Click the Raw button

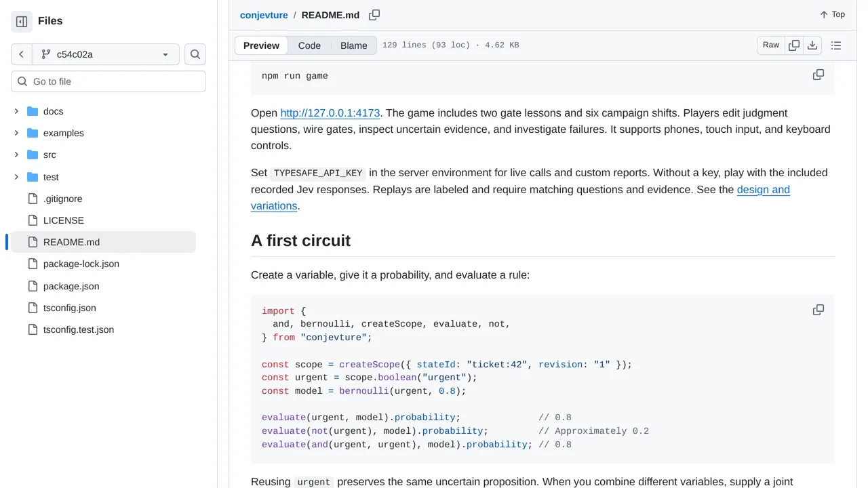771,45
